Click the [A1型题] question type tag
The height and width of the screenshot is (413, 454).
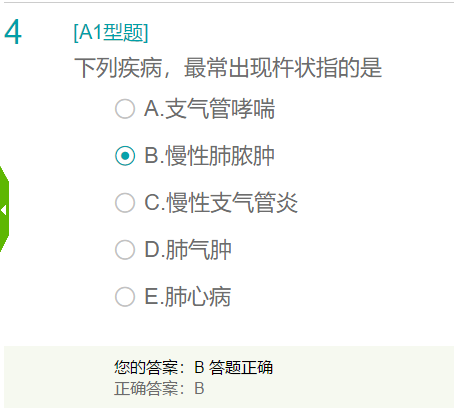tap(111, 33)
